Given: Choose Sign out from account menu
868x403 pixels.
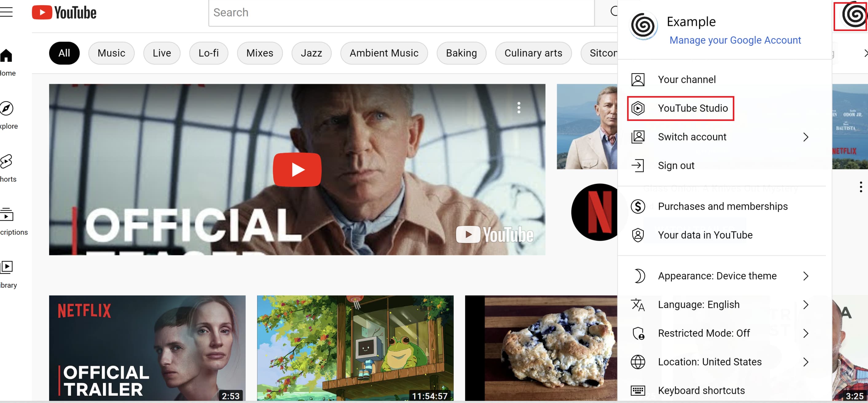Looking at the screenshot, I should pyautogui.click(x=676, y=166).
